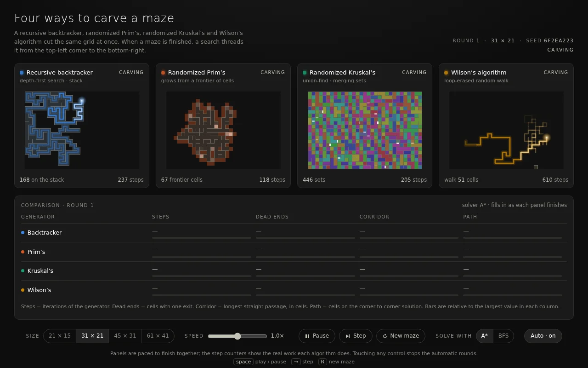Viewport: 588px width, 368px height.
Task: Advance one step with the Step button
Action: click(x=356, y=336)
